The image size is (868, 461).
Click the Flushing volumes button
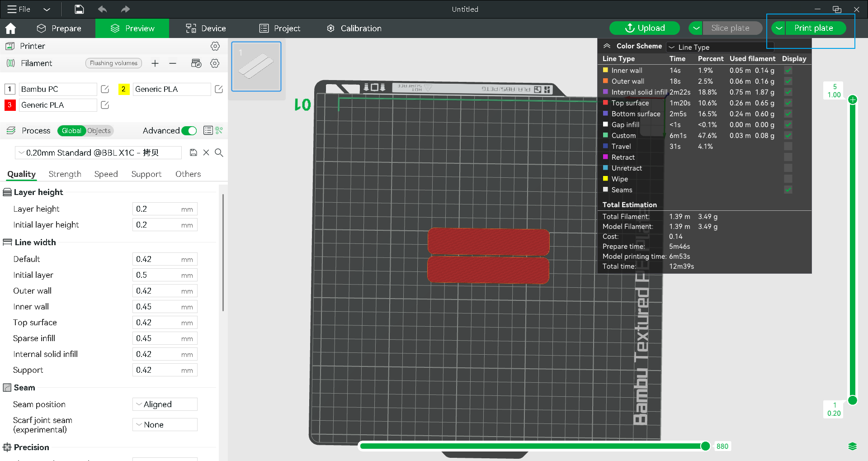(113, 63)
